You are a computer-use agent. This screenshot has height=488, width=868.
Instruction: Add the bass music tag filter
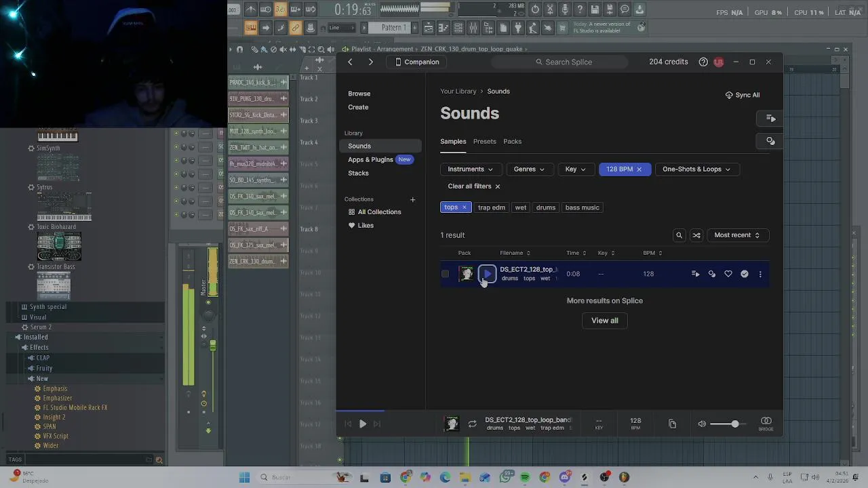pyautogui.click(x=583, y=207)
